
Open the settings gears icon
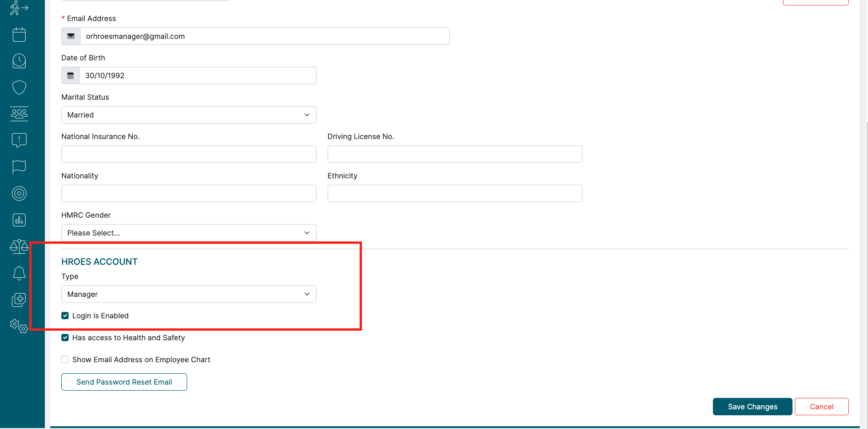(x=19, y=326)
